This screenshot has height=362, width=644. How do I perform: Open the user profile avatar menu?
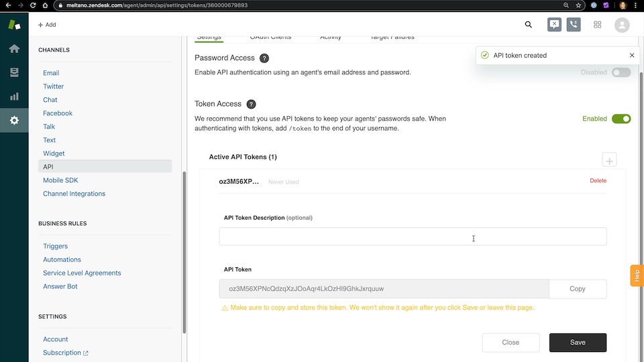tap(622, 25)
